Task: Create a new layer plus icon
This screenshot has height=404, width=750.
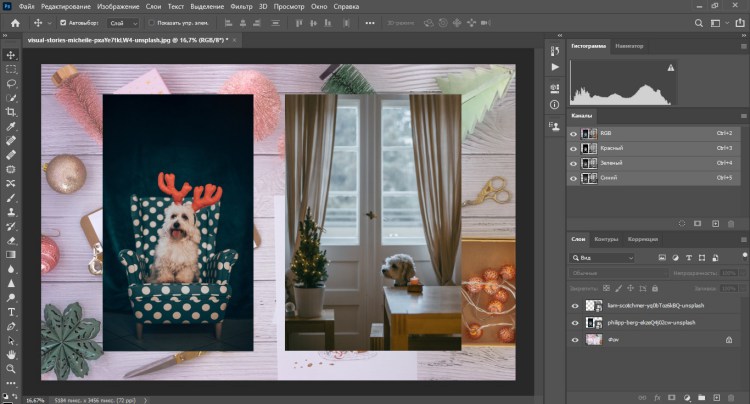Action: (717, 397)
